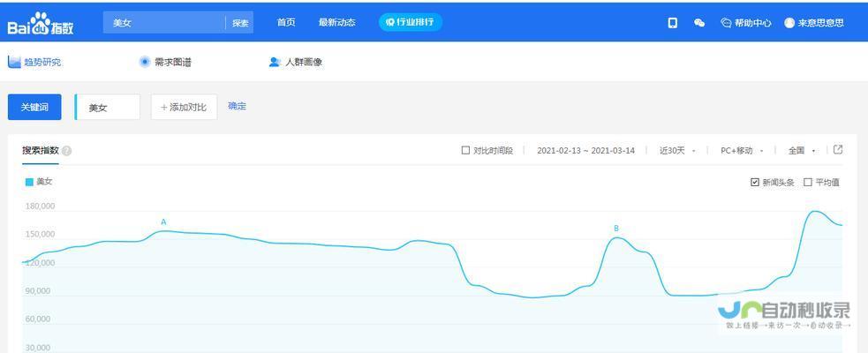This screenshot has height=353, width=868.
Task: Switch to the 需求图谱 tab
Action: 173,63
